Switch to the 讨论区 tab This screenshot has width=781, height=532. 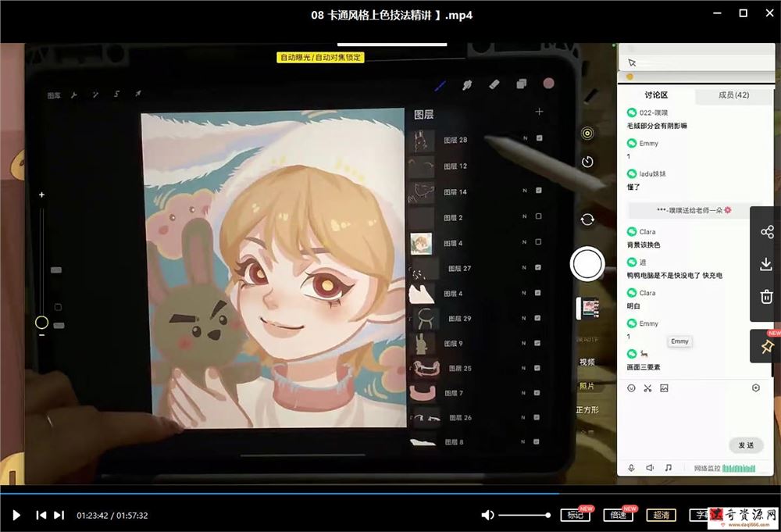click(x=656, y=95)
